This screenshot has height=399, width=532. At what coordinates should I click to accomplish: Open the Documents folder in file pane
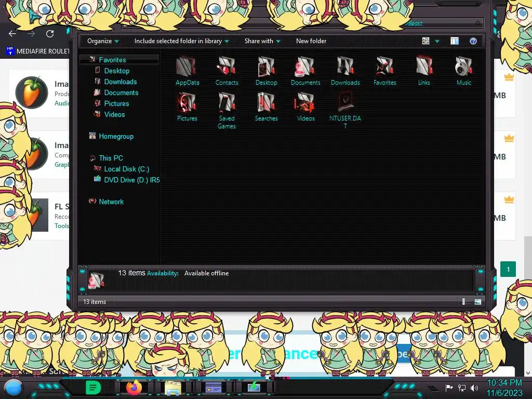[305, 71]
